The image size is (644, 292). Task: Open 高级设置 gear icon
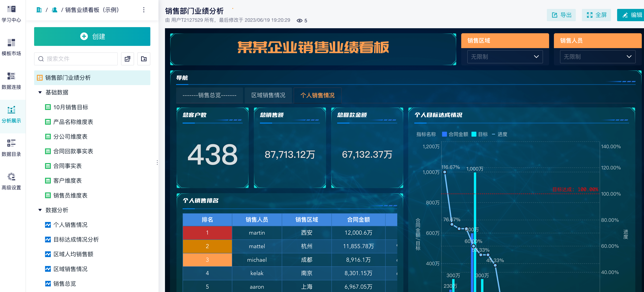[11, 177]
